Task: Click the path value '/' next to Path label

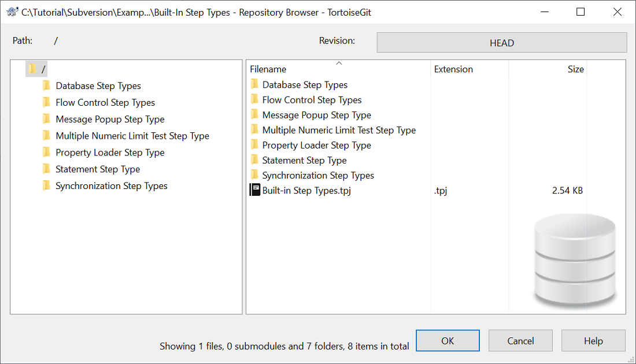Action: (x=56, y=40)
